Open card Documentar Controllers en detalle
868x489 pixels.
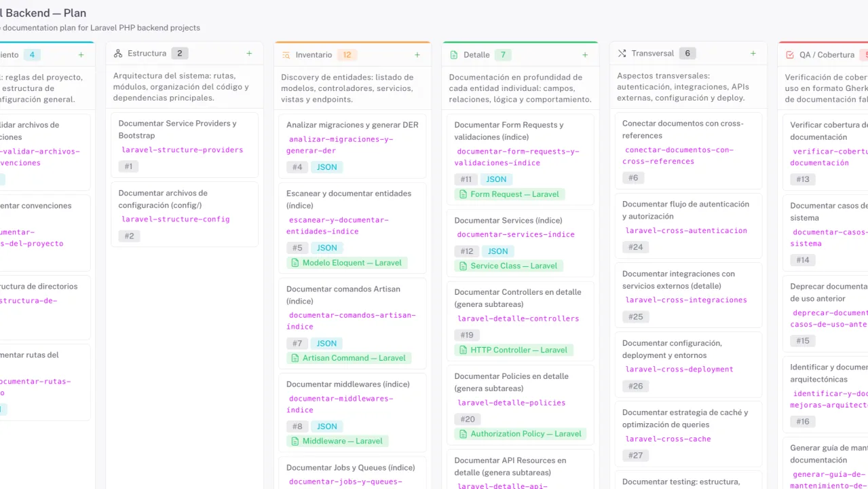click(521, 321)
